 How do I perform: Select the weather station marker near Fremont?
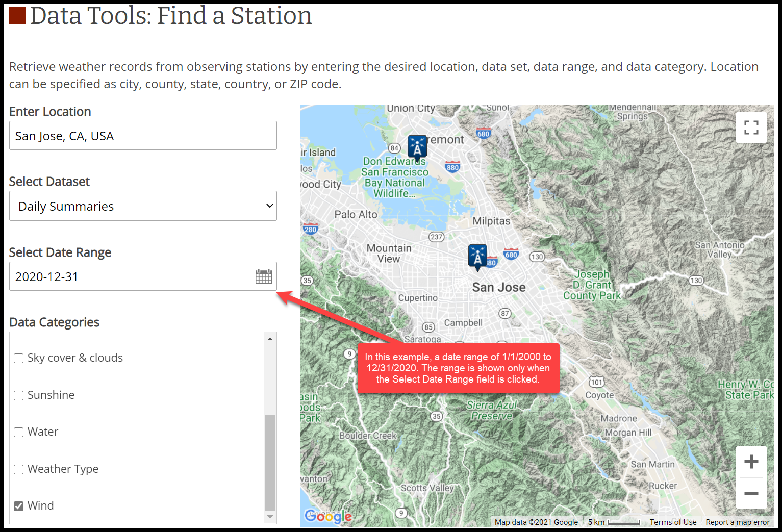click(x=417, y=148)
